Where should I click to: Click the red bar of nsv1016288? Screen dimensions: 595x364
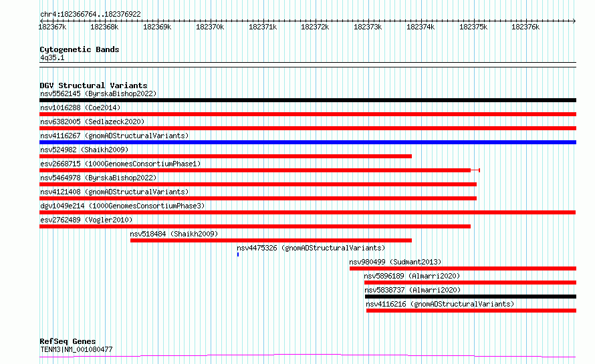click(308, 114)
